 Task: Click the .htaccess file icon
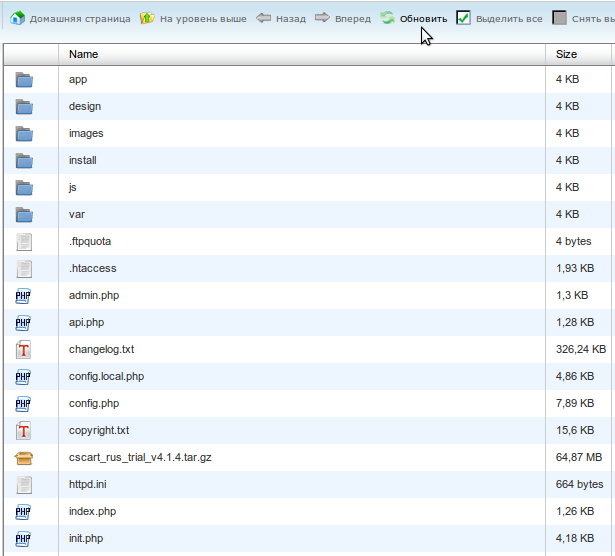25,269
